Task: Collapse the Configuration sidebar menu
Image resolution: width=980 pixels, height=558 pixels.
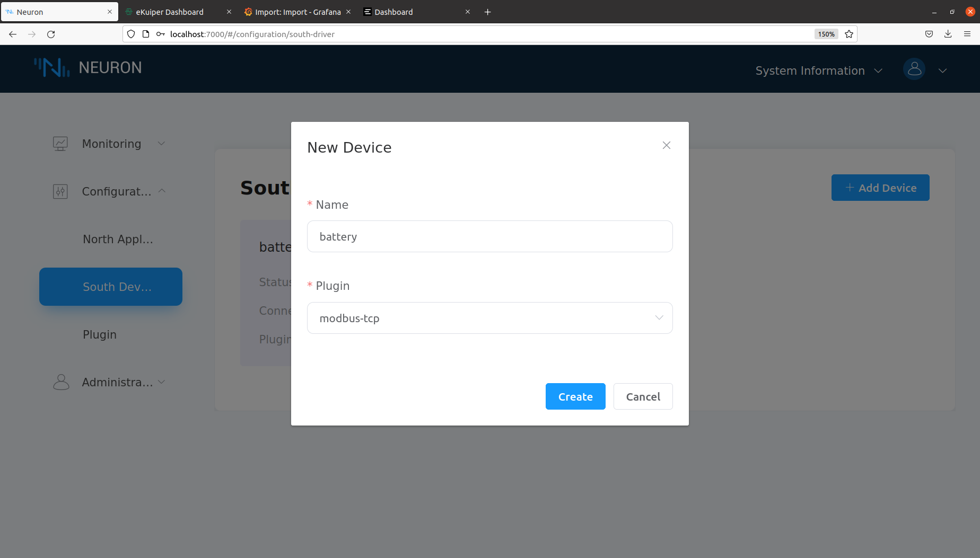Action: point(110,191)
